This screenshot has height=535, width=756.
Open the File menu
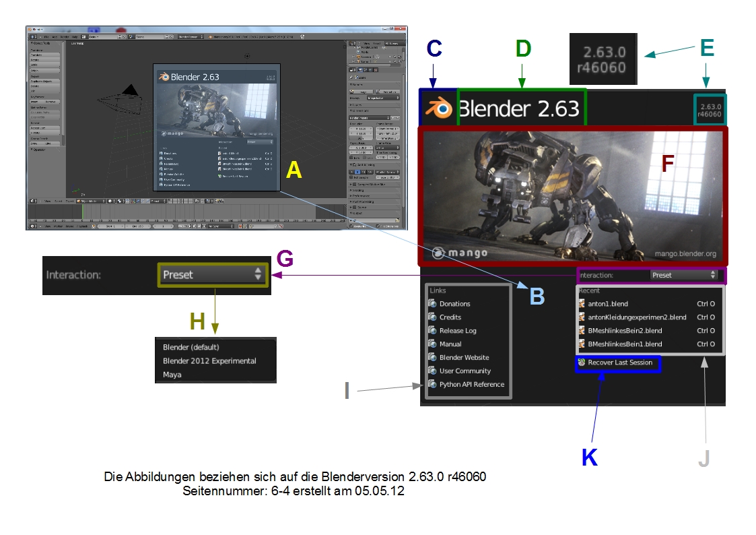click(46, 36)
